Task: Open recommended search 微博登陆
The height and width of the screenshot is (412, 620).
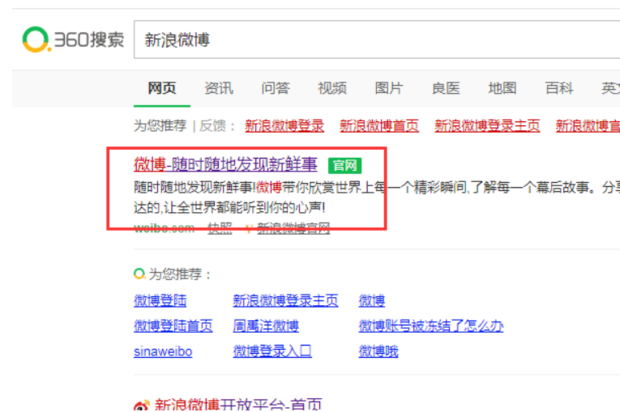Action: tap(160, 301)
